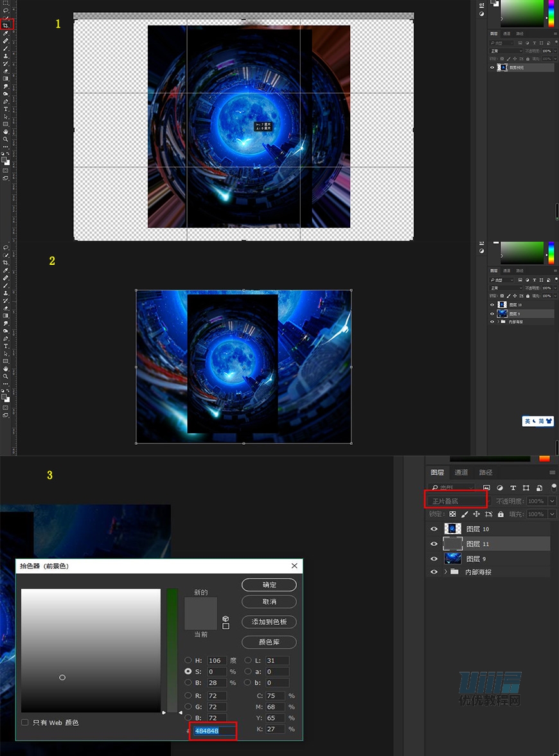This screenshot has height=756, width=559.
Task: Click the lock image pixels brush icon
Action: [x=465, y=514]
